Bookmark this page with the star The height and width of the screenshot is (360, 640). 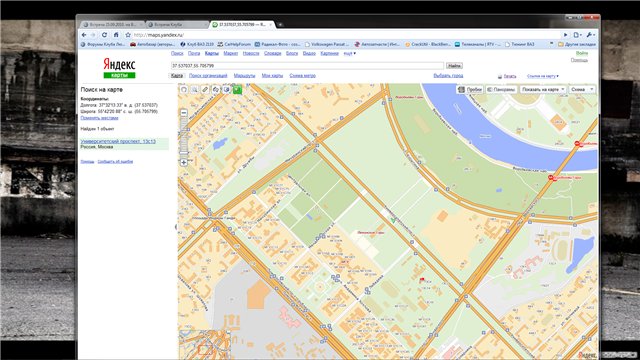[128, 35]
